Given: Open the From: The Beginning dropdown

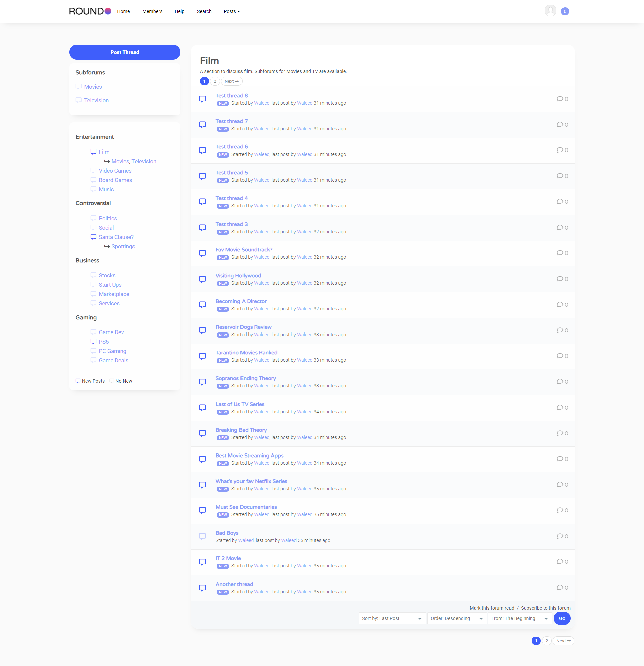Looking at the screenshot, I should [x=520, y=618].
